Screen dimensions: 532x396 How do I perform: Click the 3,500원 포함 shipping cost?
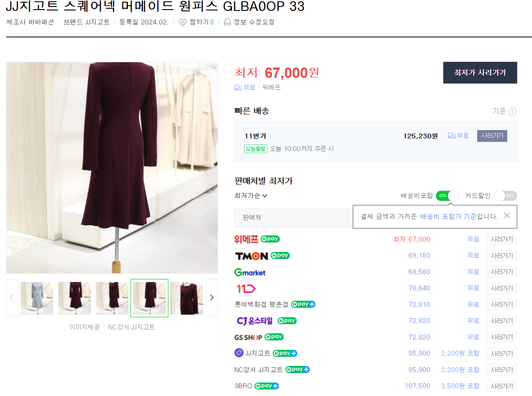(x=460, y=386)
